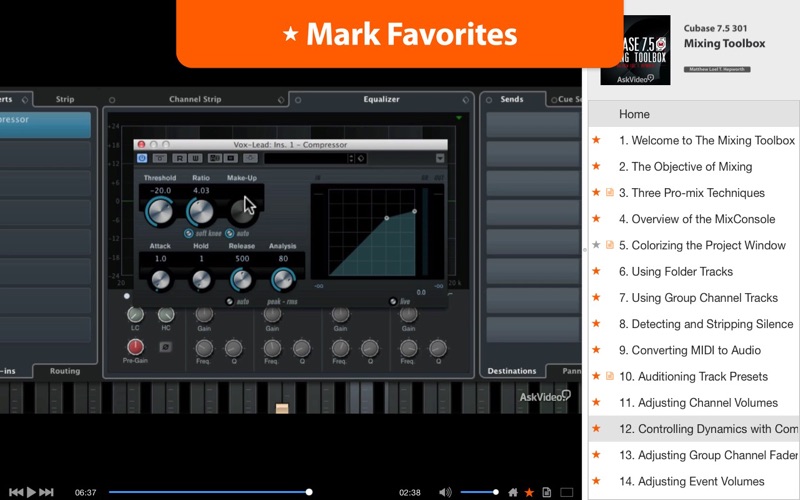Select lesson 7. Using Group Channel Tracks

click(x=698, y=298)
